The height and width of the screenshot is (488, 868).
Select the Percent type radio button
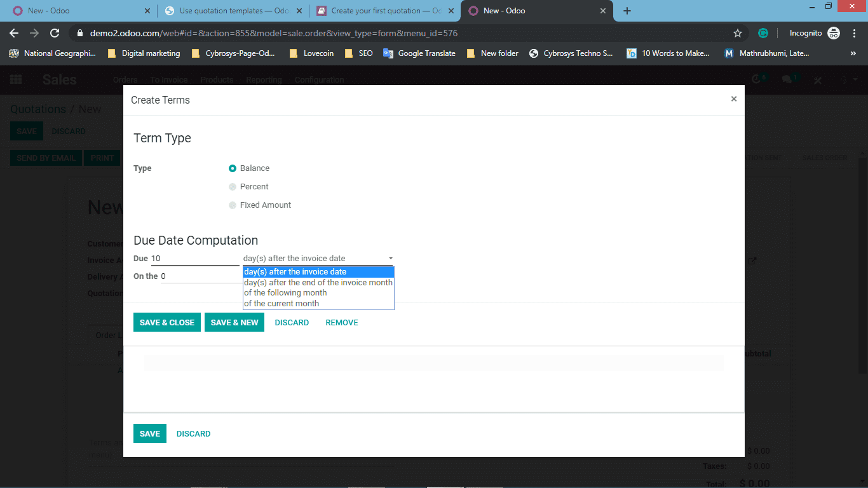click(233, 187)
